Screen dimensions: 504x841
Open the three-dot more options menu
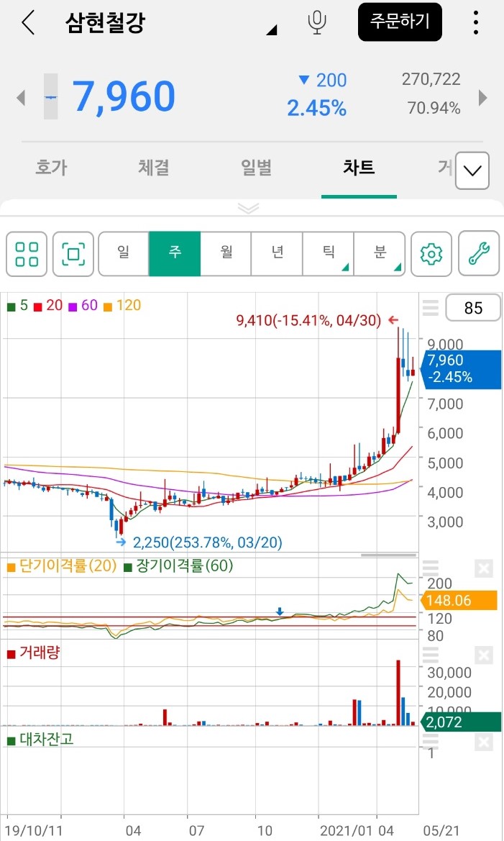coord(475,22)
